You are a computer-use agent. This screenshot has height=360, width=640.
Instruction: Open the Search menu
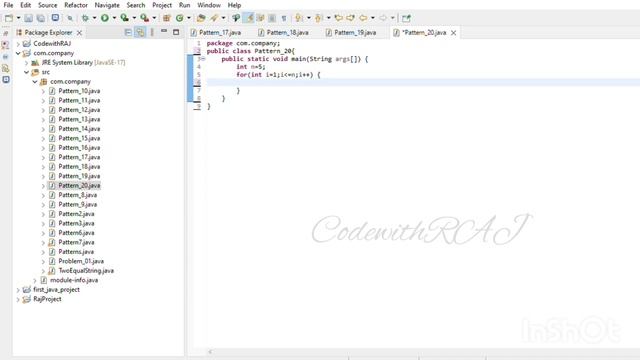tap(136, 5)
